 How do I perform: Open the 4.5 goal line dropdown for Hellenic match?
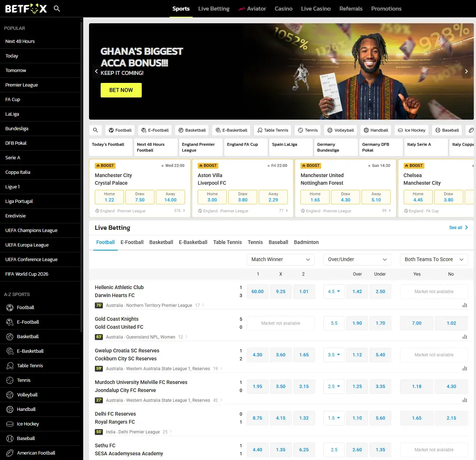[334, 292]
